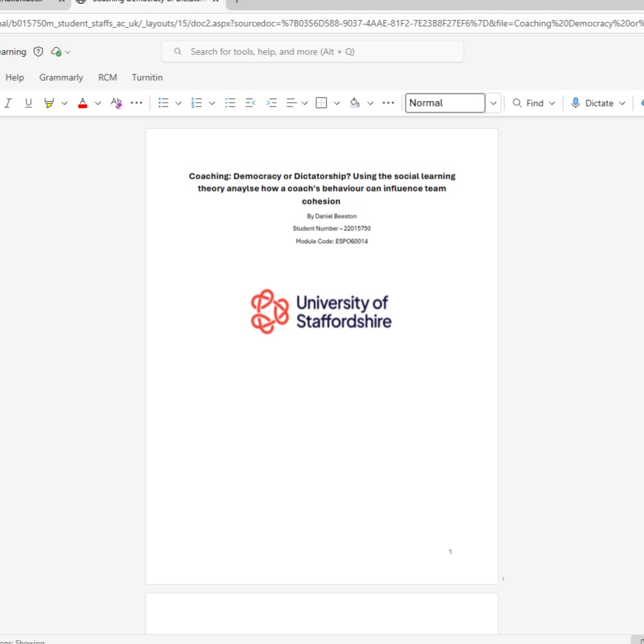This screenshot has height=644, width=644.
Task: Toggle underline formatting
Action: [28, 103]
